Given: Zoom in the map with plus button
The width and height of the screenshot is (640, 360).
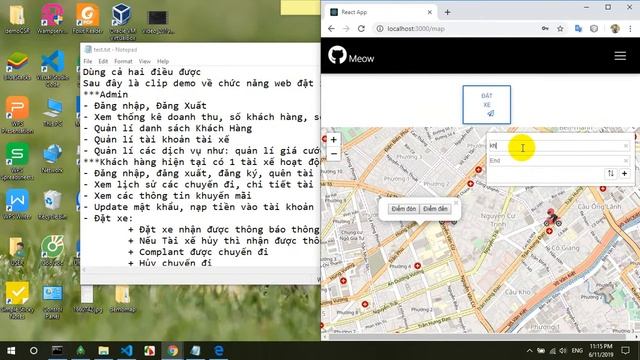Looking at the screenshot, I should [x=333, y=140].
